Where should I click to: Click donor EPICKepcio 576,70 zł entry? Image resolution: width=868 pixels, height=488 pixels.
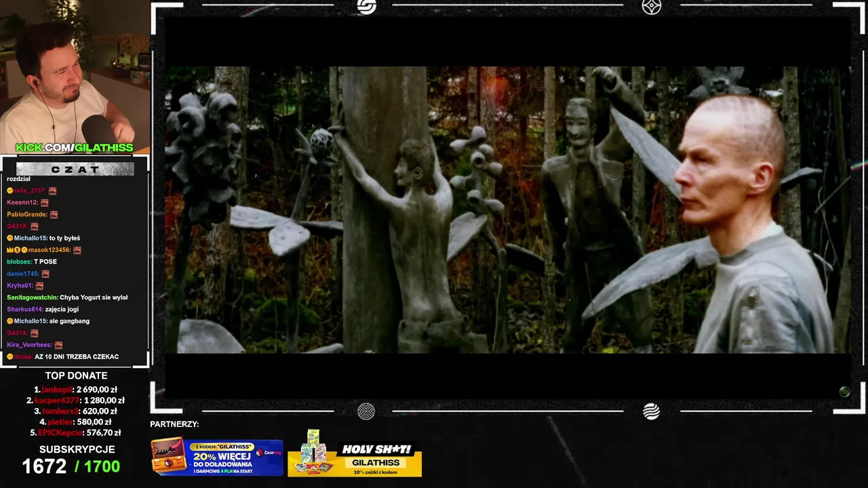tap(75, 432)
